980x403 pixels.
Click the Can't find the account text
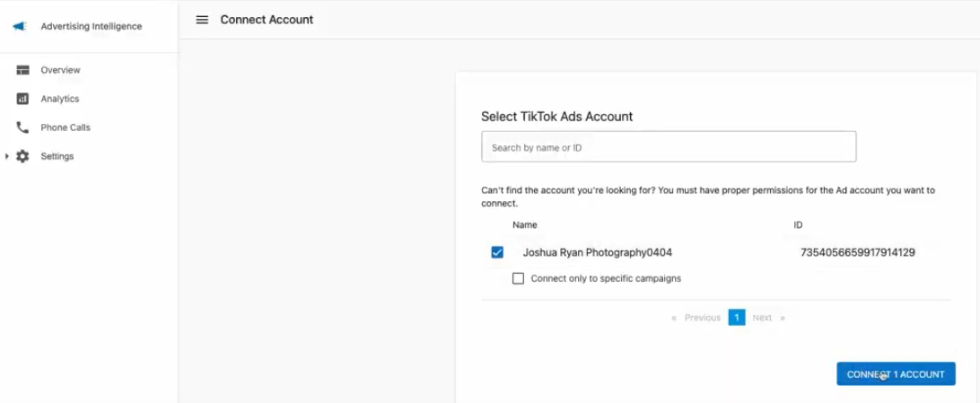(708, 197)
